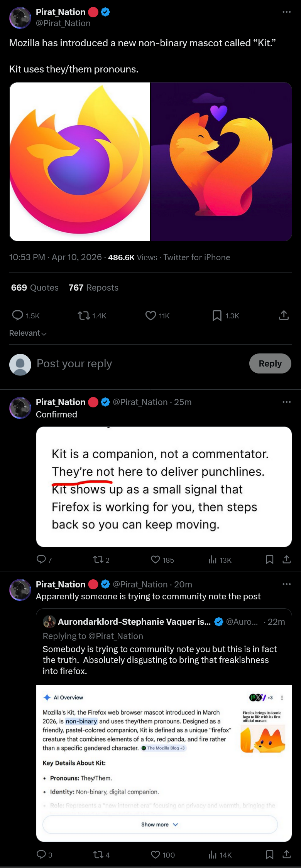Image resolution: width=301 pixels, height=868 pixels.
Task: Bookmark the main post about Kit
Action: point(217,316)
